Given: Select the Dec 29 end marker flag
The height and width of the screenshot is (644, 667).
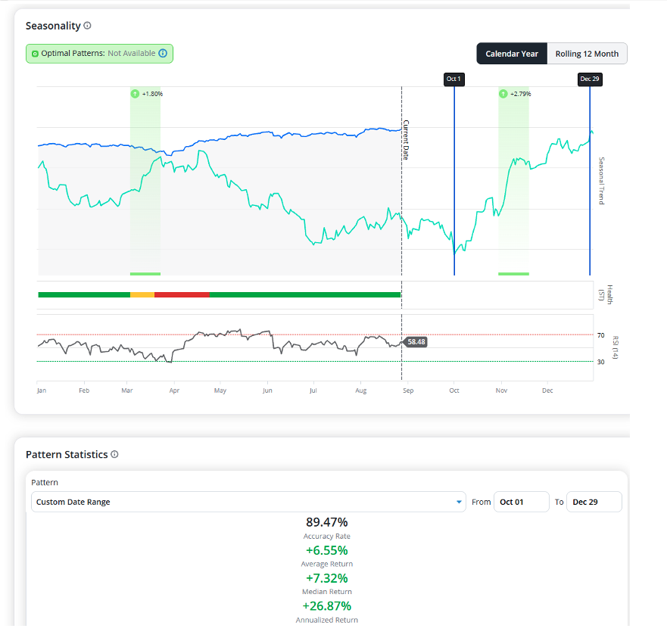Looking at the screenshot, I should 590,79.
